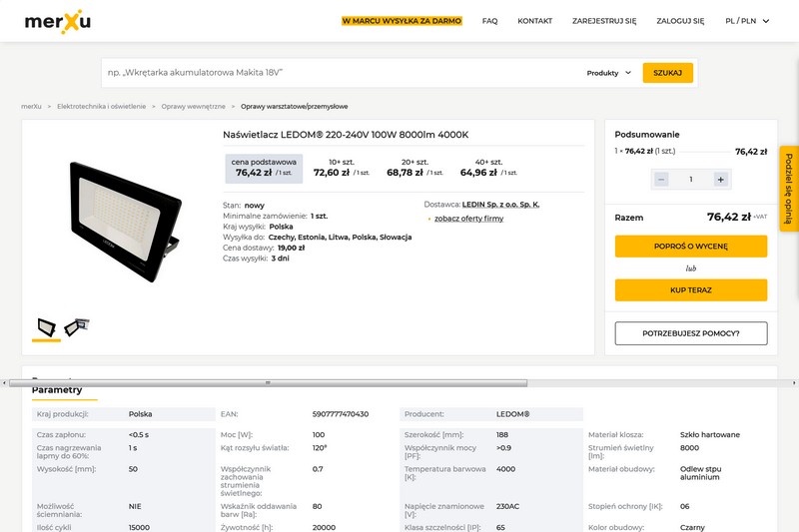The height and width of the screenshot is (532, 799).
Task: Click POPROŚ O WYCENĘ button
Action: (691, 247)
